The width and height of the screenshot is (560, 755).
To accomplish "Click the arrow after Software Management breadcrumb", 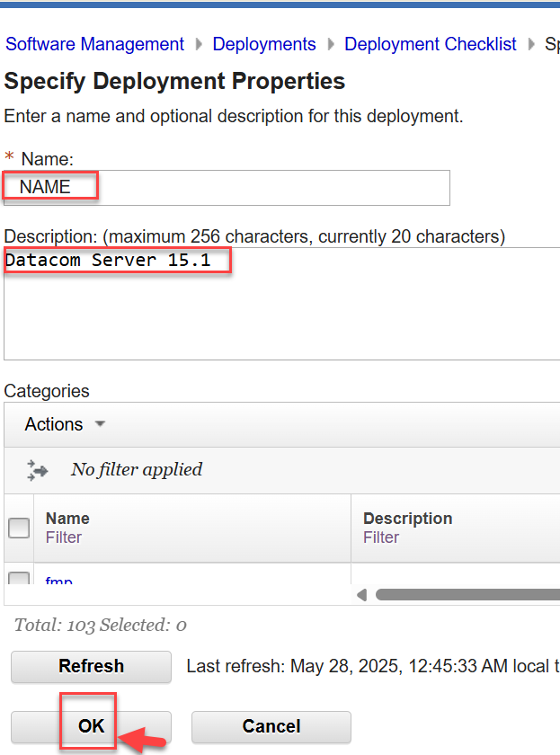I will (199, 44).
